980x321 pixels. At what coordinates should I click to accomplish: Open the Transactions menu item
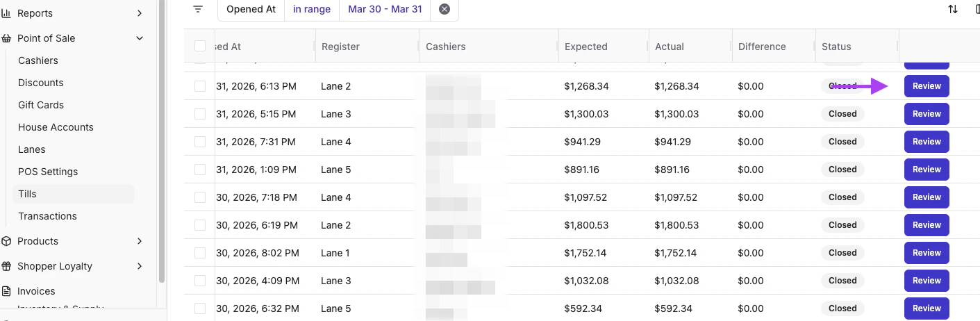(x=47, y=216)
